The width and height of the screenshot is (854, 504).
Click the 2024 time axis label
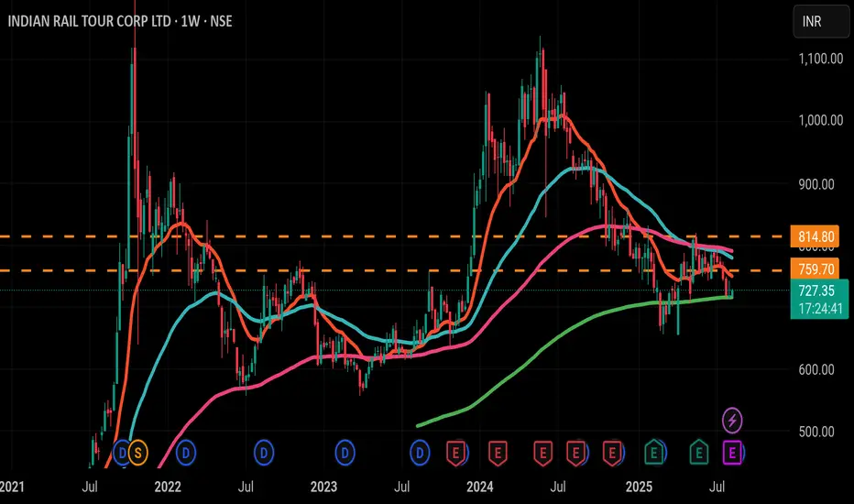click(x=480, y=488)
